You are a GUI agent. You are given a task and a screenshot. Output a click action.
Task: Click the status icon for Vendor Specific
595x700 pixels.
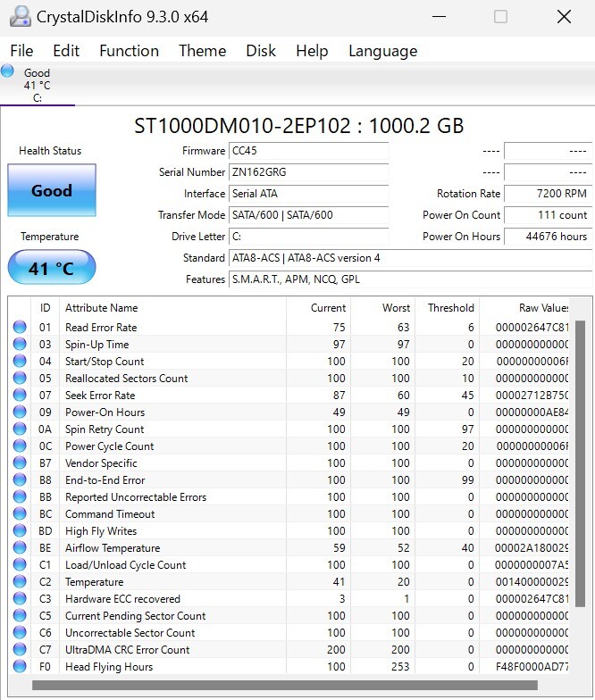(x=20, y=462)
